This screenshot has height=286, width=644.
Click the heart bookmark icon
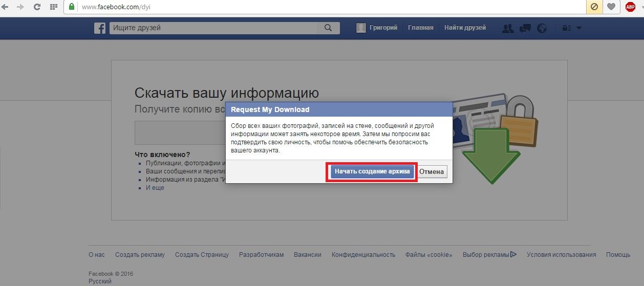click(611, 7)
